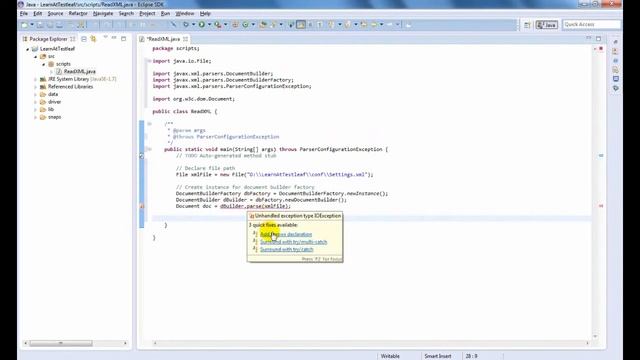Click the External Tools run icon

click(218, 24)
